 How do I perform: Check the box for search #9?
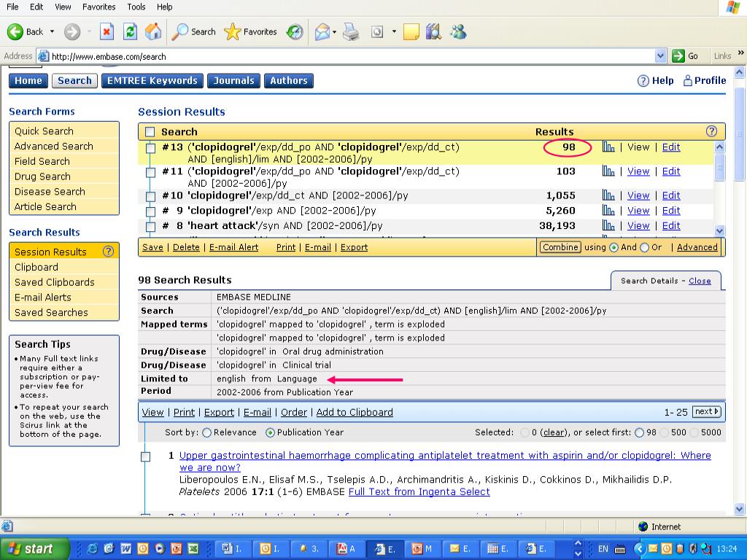pos(150,211)
